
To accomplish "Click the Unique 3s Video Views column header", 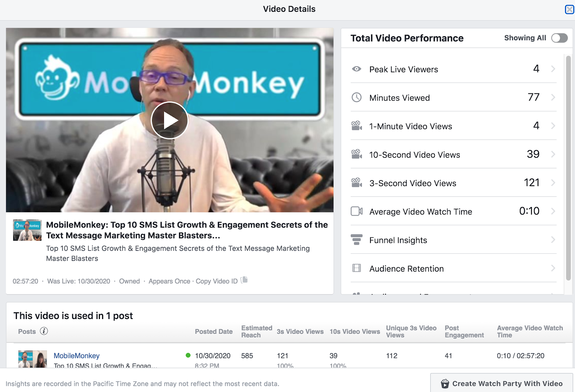I will (411, 332).
